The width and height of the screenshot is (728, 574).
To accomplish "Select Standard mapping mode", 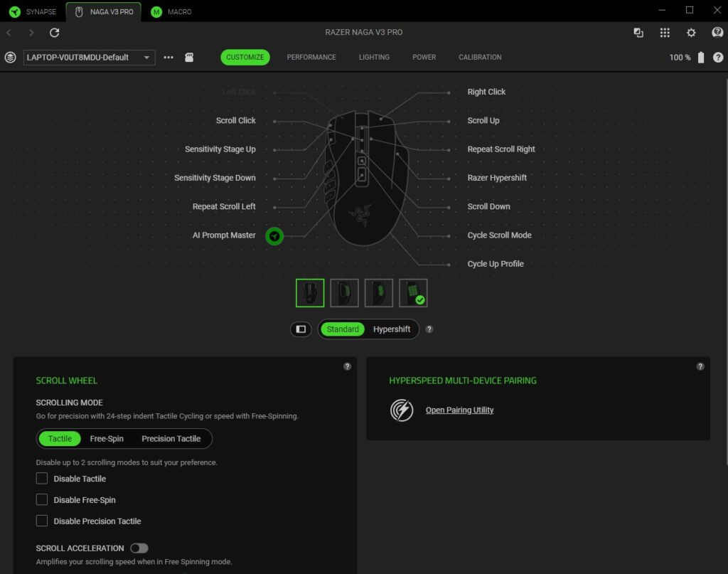I will click(x=343, y=329).
